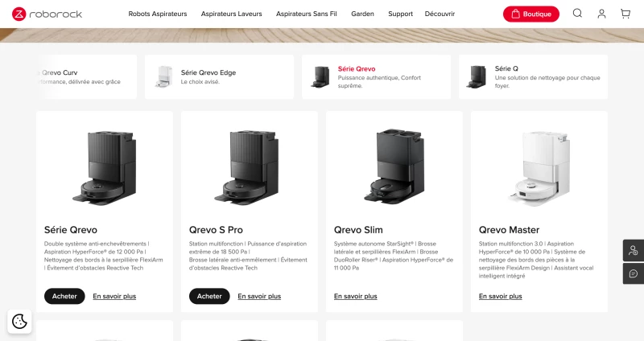Image resolution: width=644 pixels, height=341 pixels.
Task: Click the Série Qrevo Edge tab thumbnail
Action: (x=163, y=76)
